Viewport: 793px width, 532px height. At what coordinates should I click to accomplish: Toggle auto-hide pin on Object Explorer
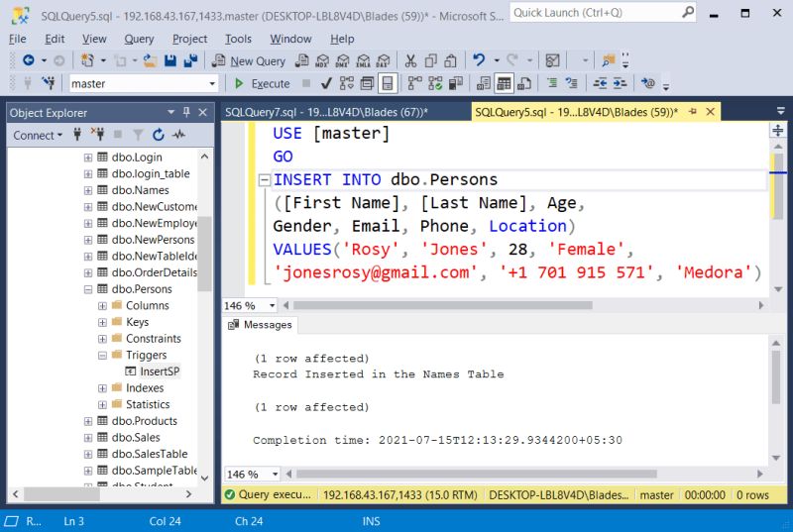coord(186,112)
